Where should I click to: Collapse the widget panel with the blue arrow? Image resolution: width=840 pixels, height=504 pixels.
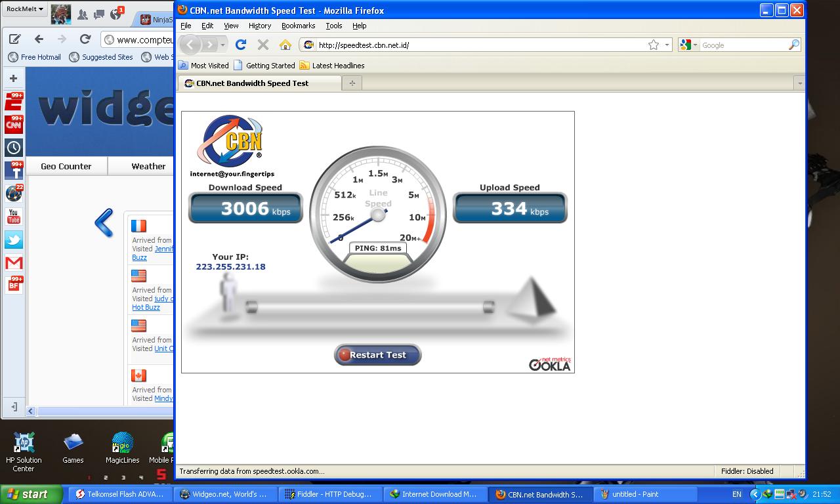104,224
